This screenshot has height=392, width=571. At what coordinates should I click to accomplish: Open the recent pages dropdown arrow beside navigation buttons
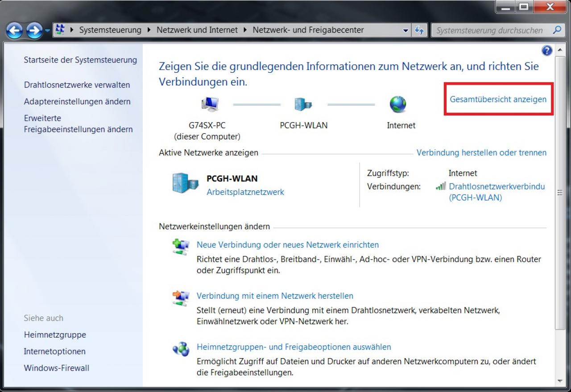(x=47, y=31)
